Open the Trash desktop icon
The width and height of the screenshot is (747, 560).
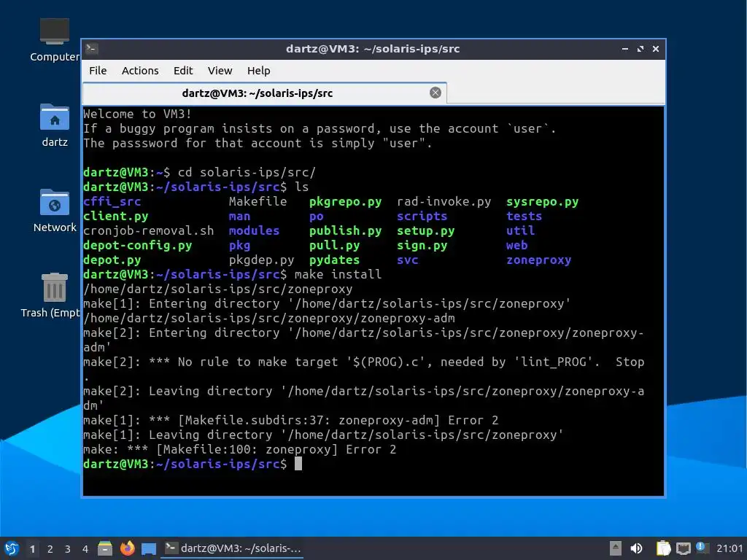[52, 295]
